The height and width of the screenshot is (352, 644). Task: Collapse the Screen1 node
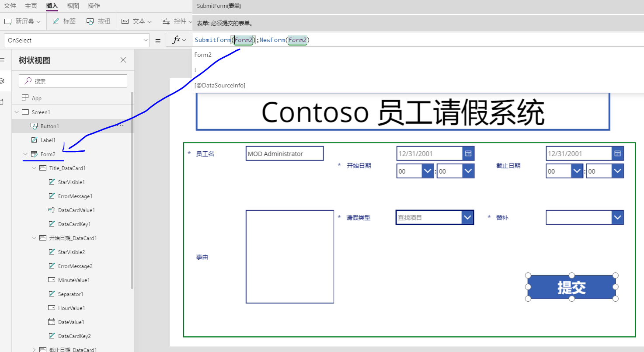(17, 112)
